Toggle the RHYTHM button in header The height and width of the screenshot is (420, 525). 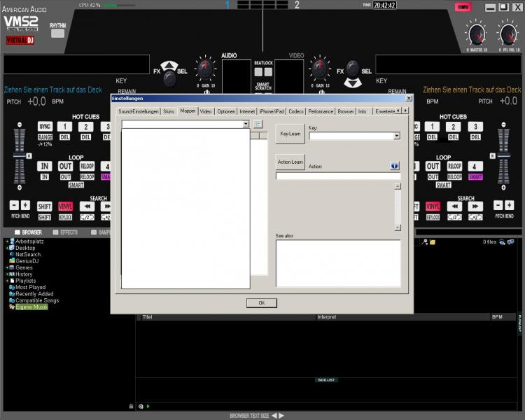(57, 33)
